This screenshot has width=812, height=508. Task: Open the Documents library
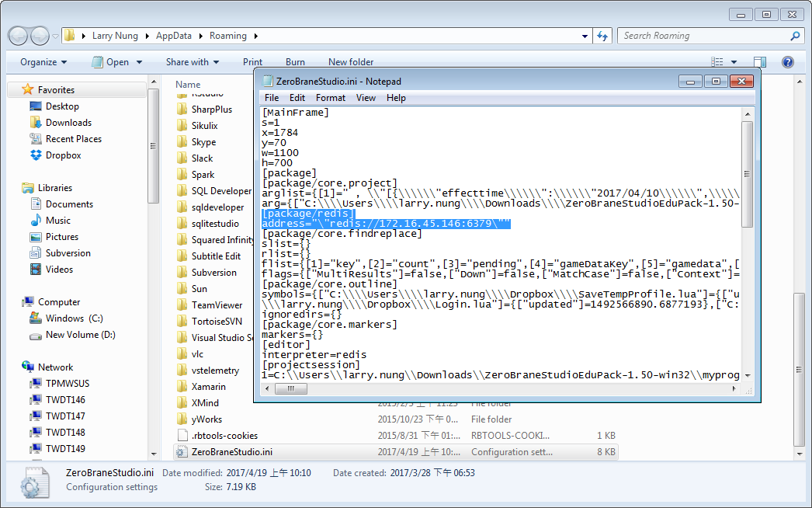(x=69, y=204)
